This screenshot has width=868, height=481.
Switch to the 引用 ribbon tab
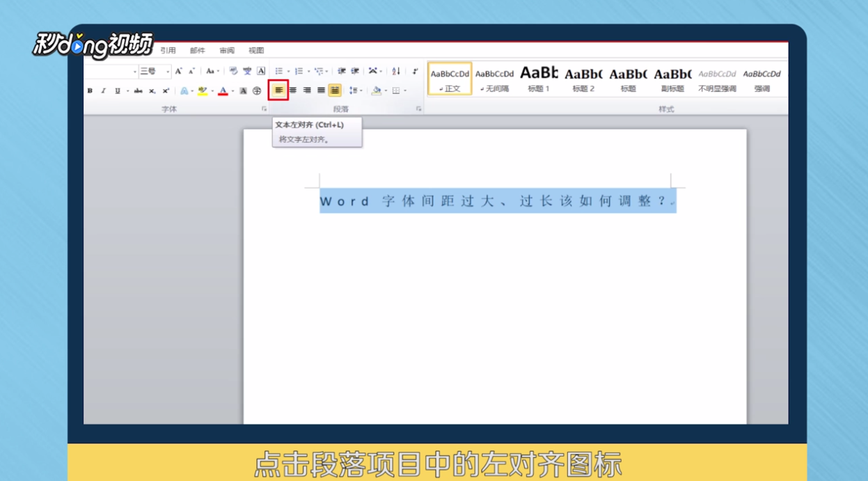pyautogui.click(x=168, y=50)
